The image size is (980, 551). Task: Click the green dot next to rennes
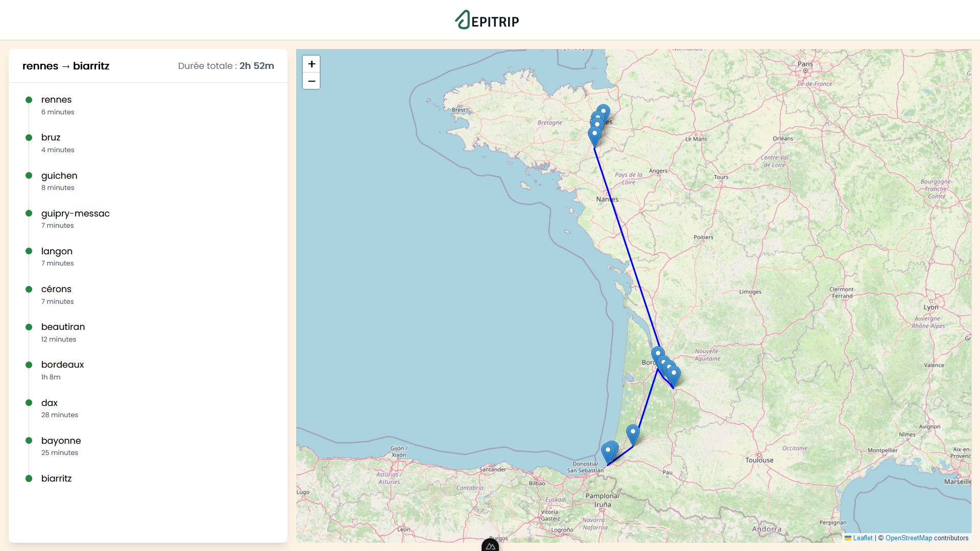click(29, 100)
